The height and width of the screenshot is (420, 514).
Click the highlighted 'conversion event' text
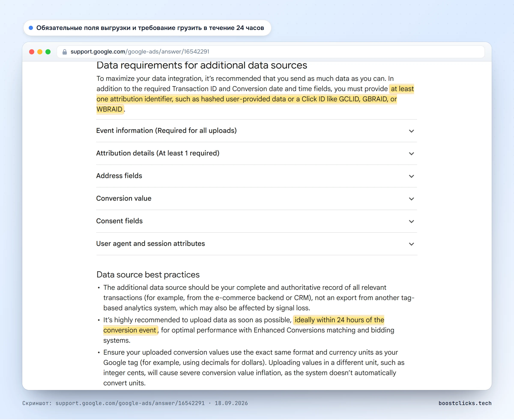[130, 330]
